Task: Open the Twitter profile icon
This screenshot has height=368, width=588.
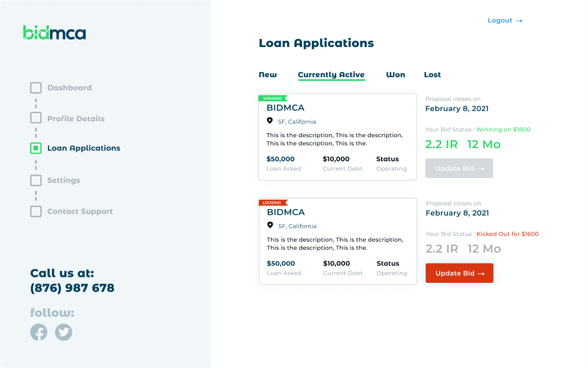Action: point(64,332)
